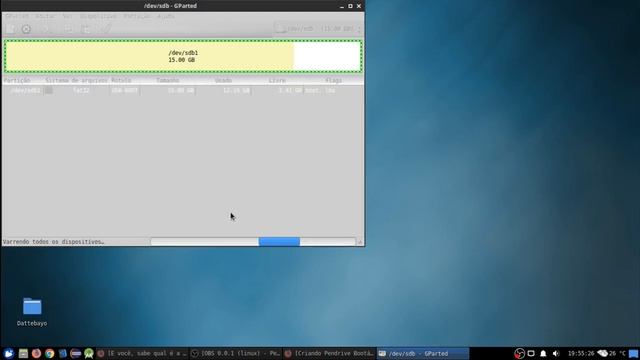Screen dimensions: 640x360
Task: Open the Ver menu
Action: click(67, 16)
